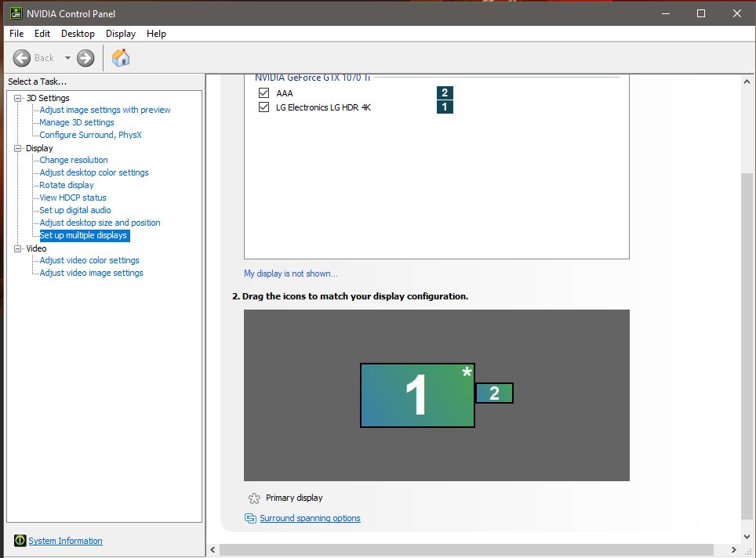This screenshot has width=756, height=558.
Task: Collapse the Video tree node
Action: tap(18, 248)
